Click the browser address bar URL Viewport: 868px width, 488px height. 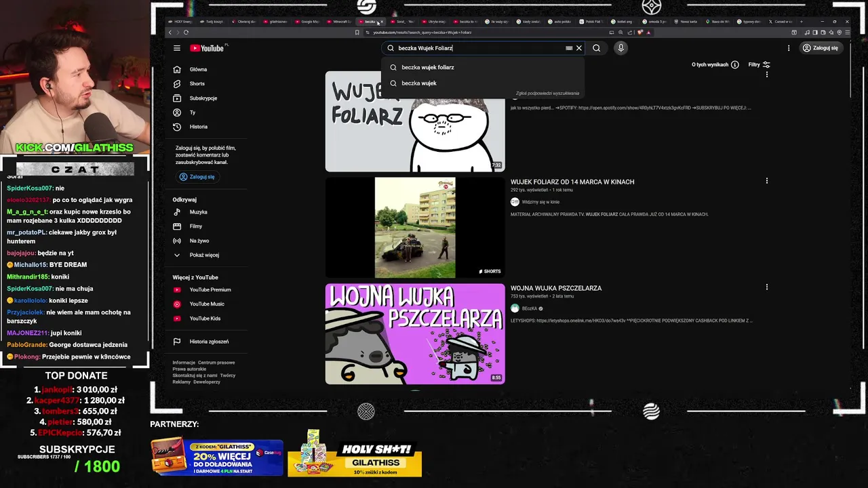point(422,33)
